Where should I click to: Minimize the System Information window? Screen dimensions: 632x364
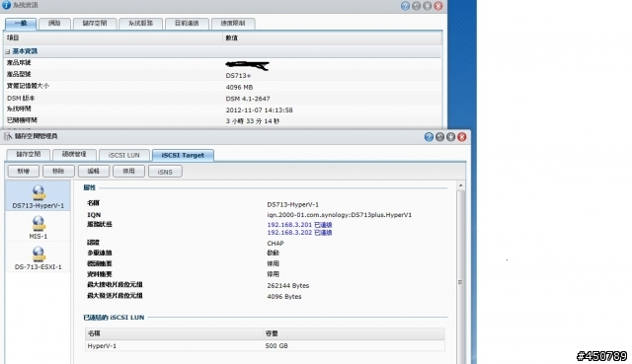(x=417, y=6)
